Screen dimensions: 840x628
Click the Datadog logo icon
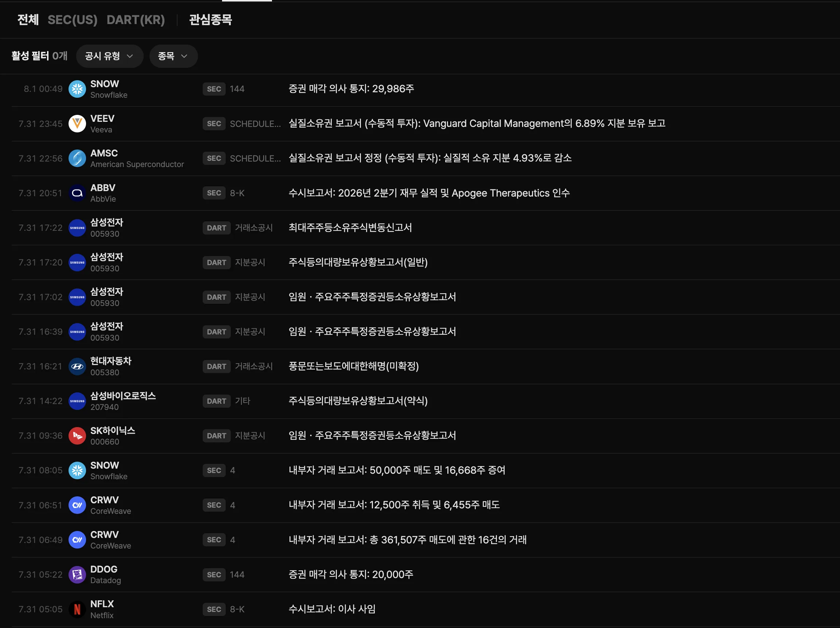point(77,574)
